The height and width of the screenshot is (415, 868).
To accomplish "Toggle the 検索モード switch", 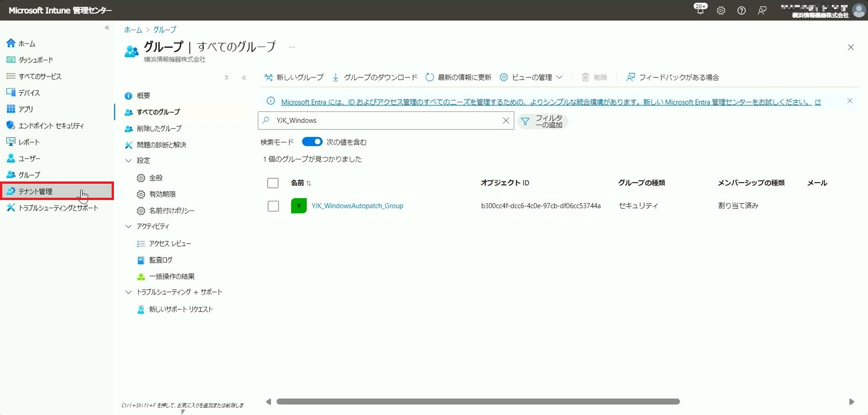I will (x=312, y=142).
